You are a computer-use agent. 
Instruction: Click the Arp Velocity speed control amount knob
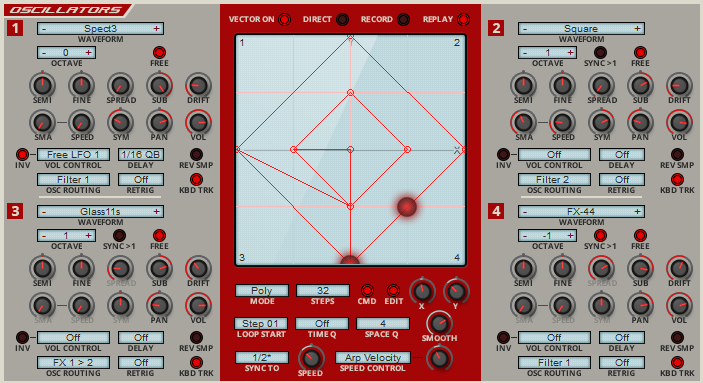coord(439,357)
